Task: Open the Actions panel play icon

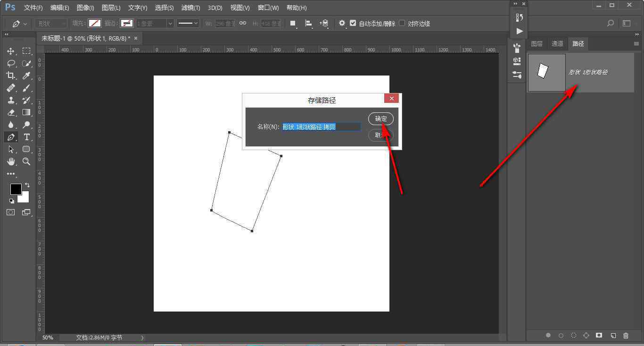Action: coord(519,31)
